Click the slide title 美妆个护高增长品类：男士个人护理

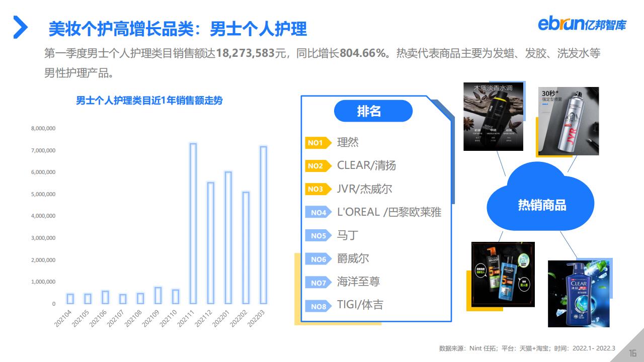(x=178, y=28)
